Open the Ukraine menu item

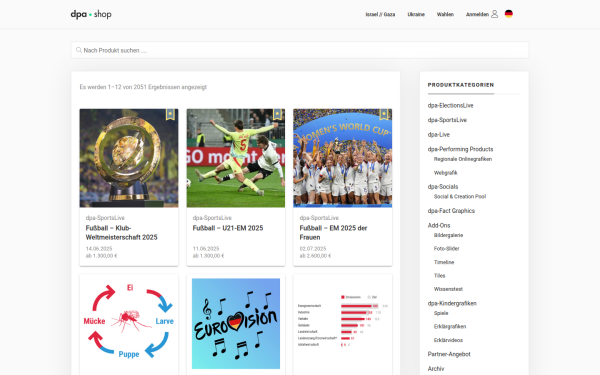click(x=416, y=15)
